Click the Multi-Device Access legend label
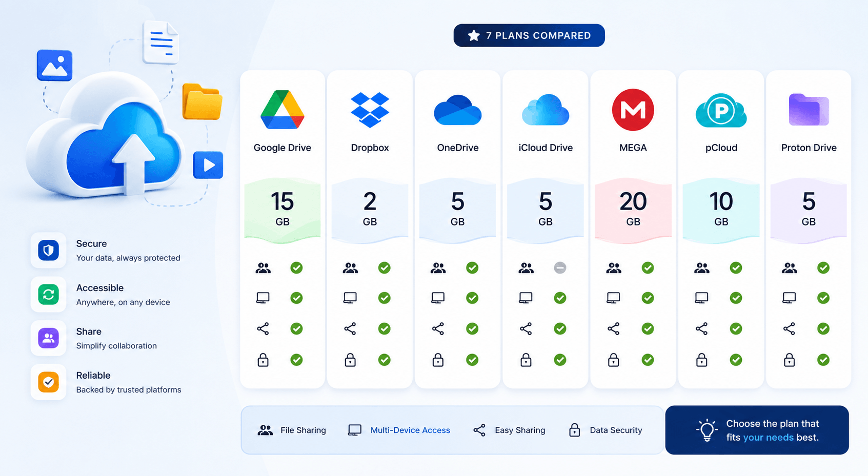The height and width of the screenshot is (476, 868). tap(410, 430)
